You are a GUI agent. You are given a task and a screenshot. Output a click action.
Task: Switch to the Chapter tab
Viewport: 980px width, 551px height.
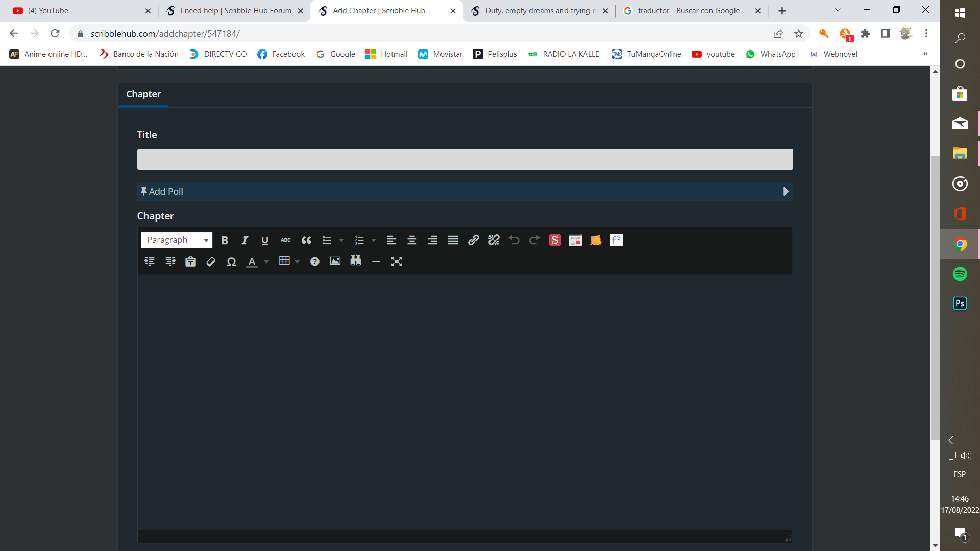pyautogui.click(x=143, y=95)
